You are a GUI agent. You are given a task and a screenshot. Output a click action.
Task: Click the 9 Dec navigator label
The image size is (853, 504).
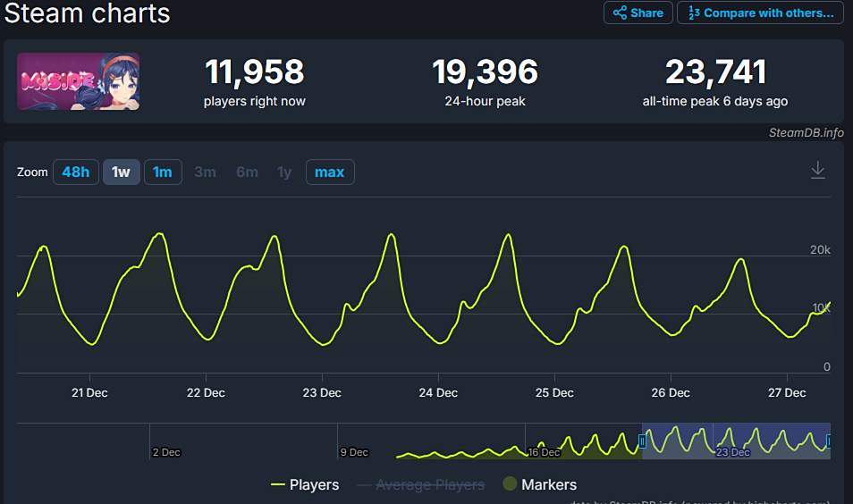[x=354, y=452]
